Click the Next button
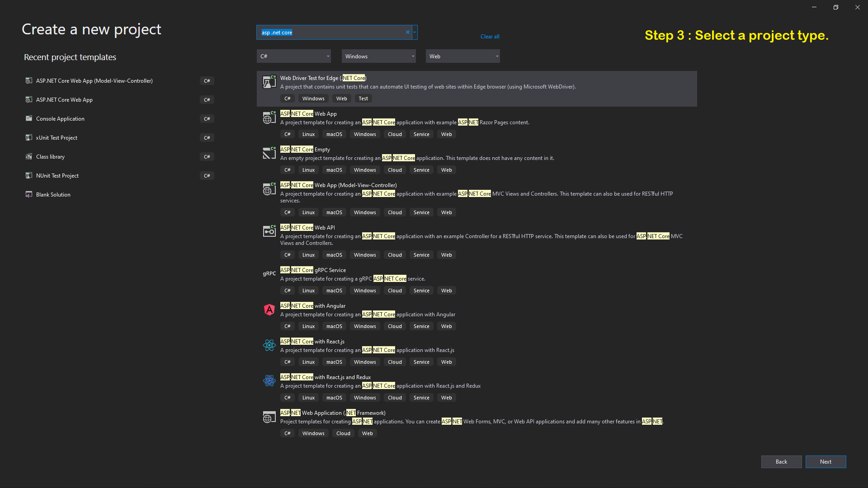The image size is (868, 488). pyautogui.click(x=826, y=462)
